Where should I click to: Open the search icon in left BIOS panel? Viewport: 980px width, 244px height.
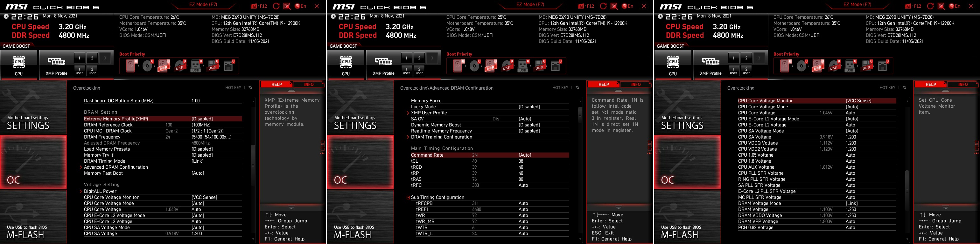287,6
